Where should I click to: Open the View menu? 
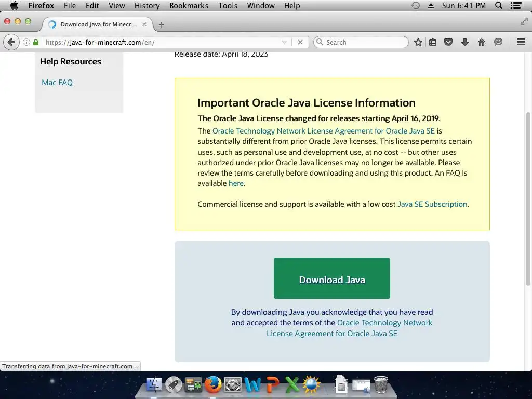click(117, 5)
